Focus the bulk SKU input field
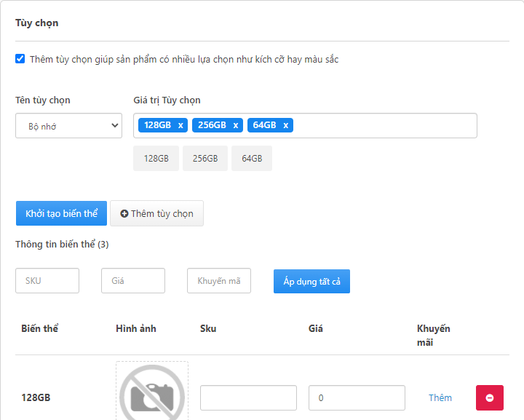524x420 pixels. [47, 281]
